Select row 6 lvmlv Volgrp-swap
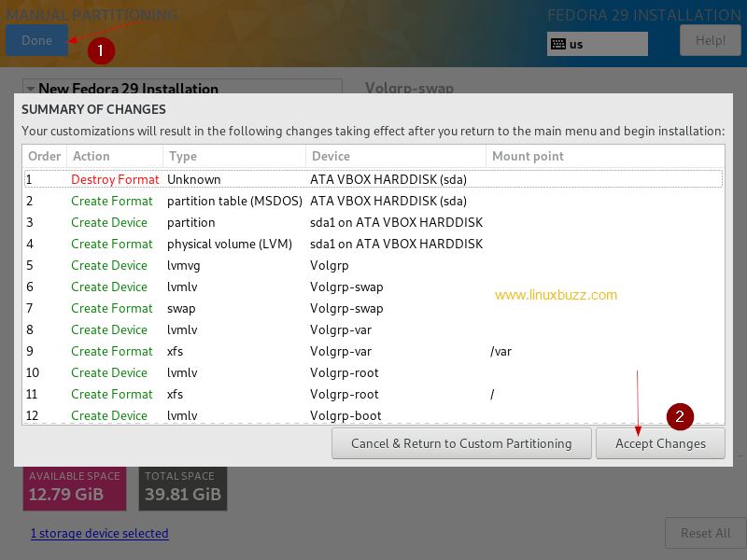 click(x=373, y=287)
